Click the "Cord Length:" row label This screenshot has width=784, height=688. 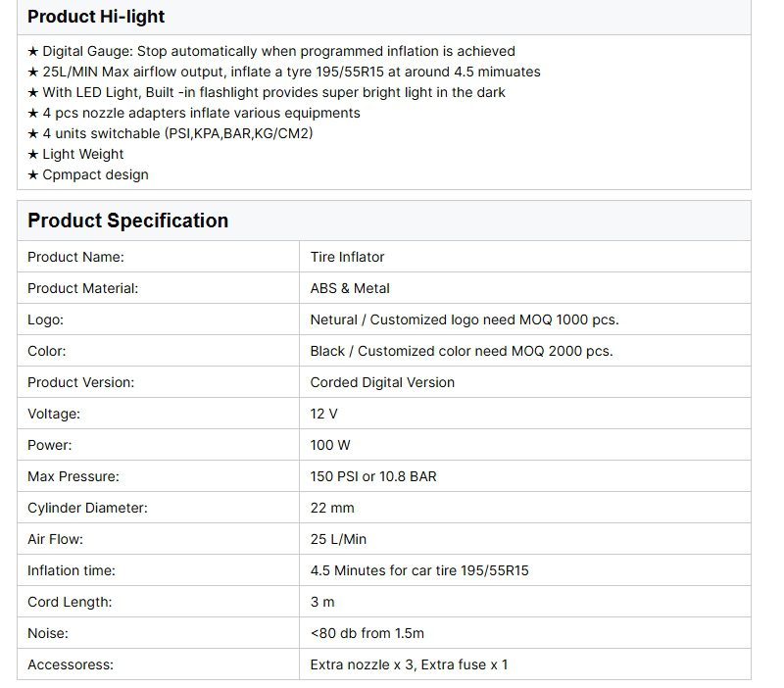pos(70,602)
